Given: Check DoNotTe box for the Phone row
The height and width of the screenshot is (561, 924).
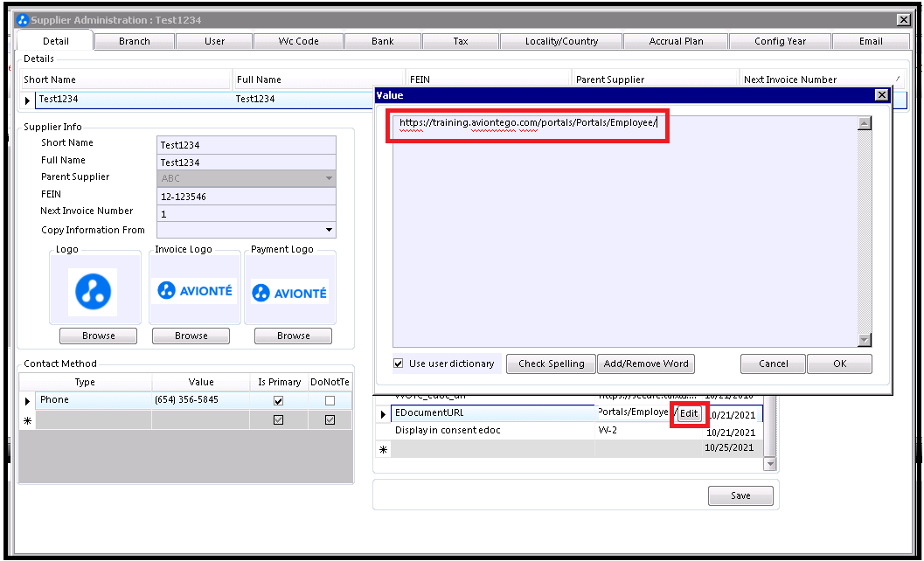Looking at the screenshot, I should (330, 401).
